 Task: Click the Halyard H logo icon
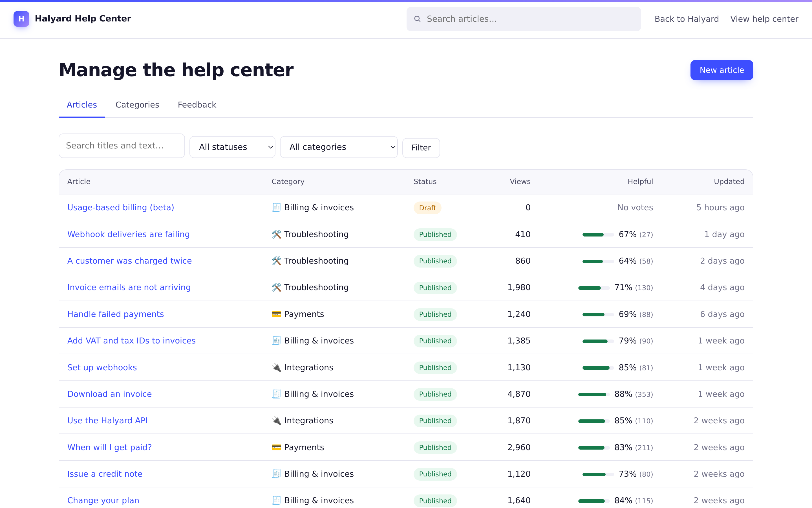click(21, 19)
